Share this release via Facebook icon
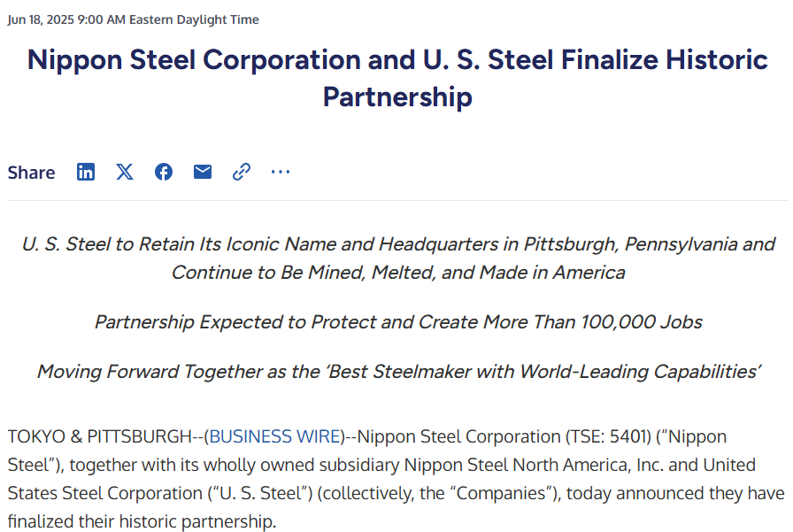This screenshot has height=532, width=793. pos(164,172)
